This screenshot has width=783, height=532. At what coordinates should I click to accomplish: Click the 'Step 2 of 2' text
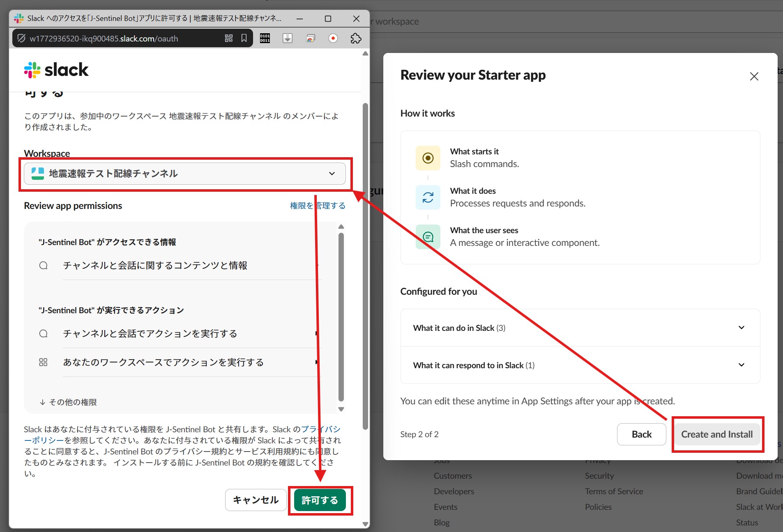coord(419,434)
